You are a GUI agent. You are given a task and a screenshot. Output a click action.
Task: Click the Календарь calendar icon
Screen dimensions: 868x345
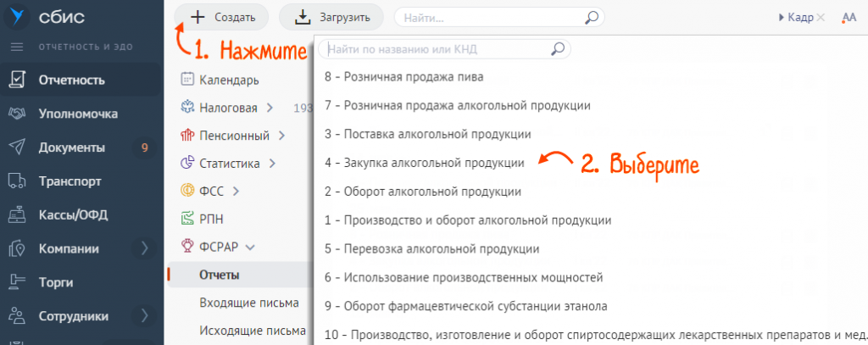[187, 79]
